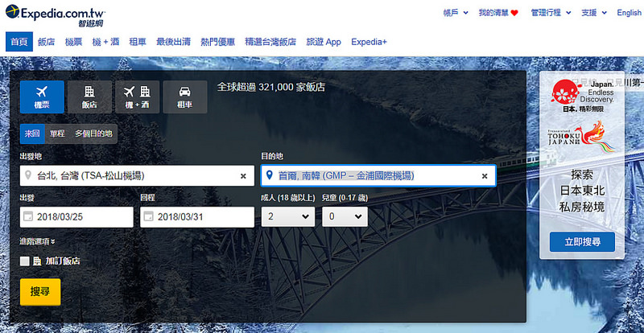The image size is (644, 333).
Task: Switch language to English
Action: coord(629,13)
